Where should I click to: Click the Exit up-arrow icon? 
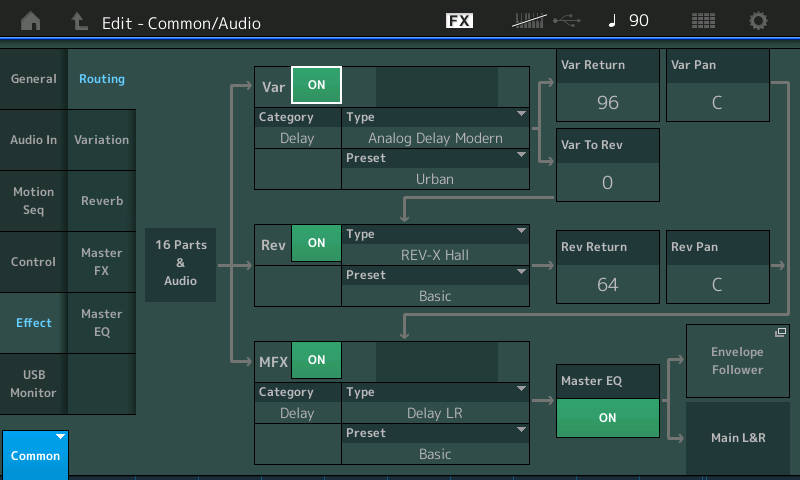79,21
